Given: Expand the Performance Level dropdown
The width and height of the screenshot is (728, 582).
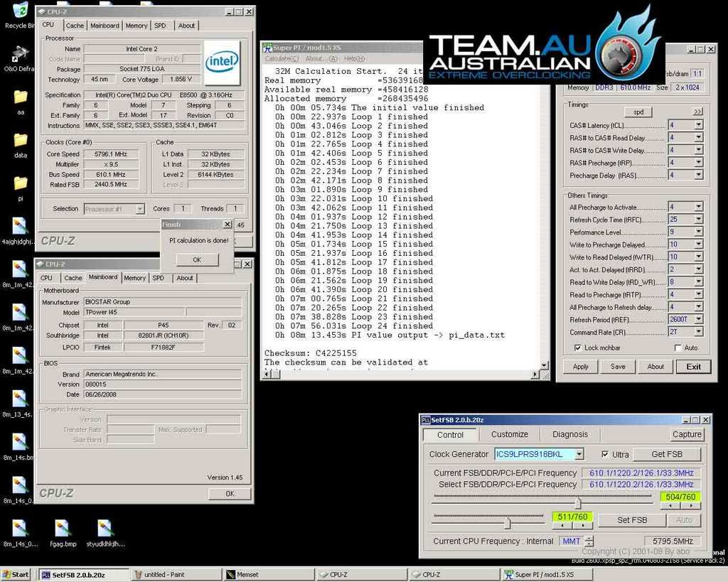Looking at the screenshot, I should click(698, 232).
